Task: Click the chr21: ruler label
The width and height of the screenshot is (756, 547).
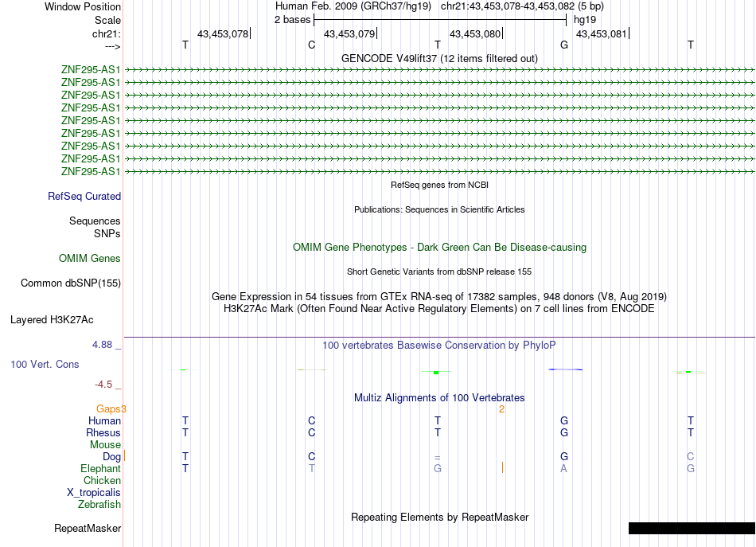Action: pos(106,33)
